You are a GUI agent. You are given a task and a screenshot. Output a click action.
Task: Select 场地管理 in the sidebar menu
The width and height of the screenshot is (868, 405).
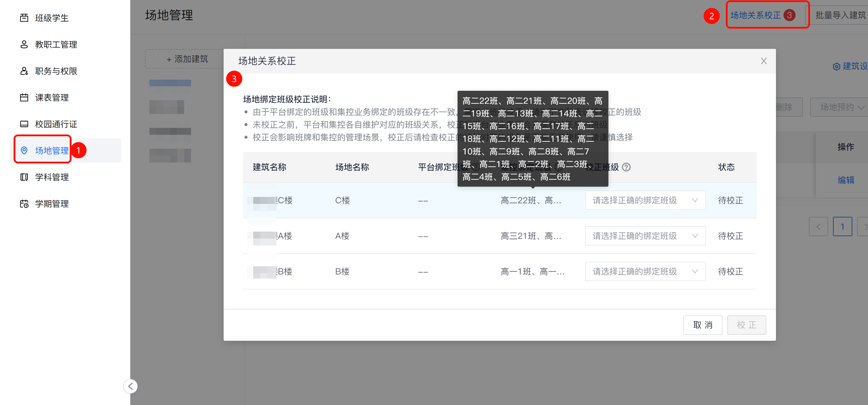tap(52, 150)
